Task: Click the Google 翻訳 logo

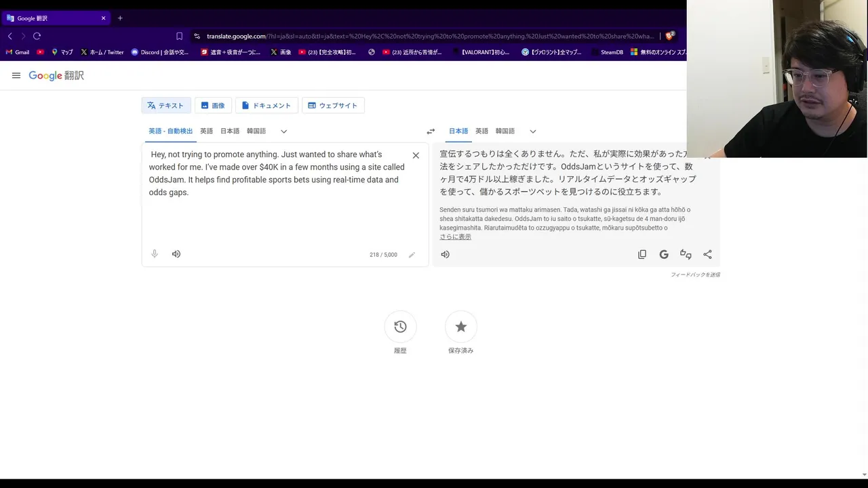Action: [x=56, y=76]
